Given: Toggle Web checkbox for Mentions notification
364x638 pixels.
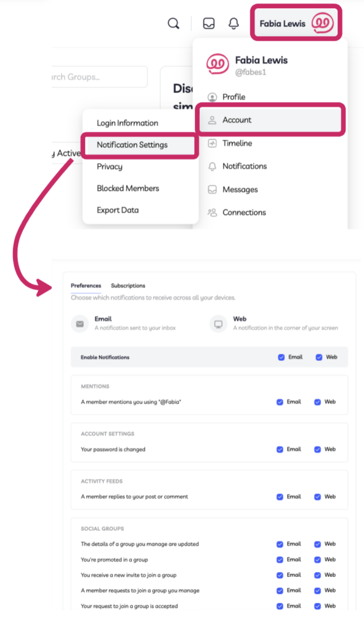Looking at the screenshot, I should tap(317, 402).
